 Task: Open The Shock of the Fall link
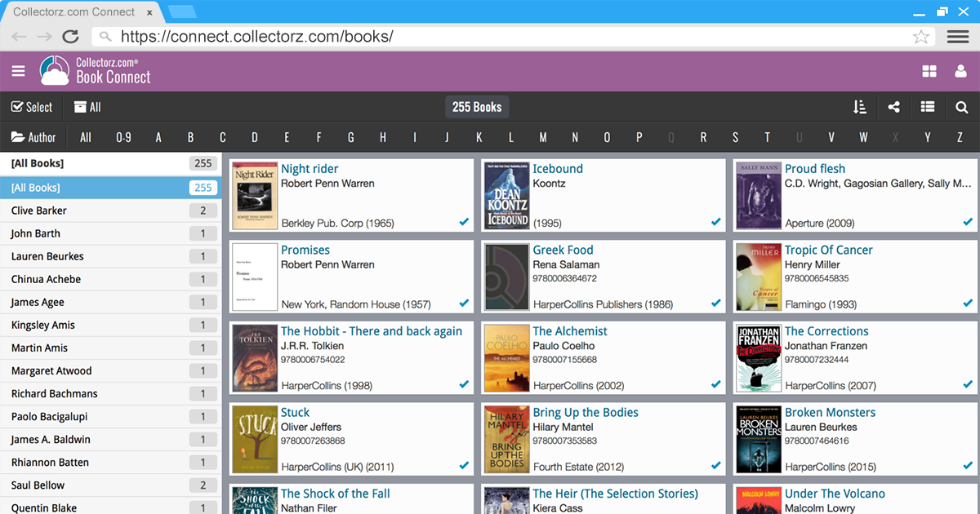(336, 494)
